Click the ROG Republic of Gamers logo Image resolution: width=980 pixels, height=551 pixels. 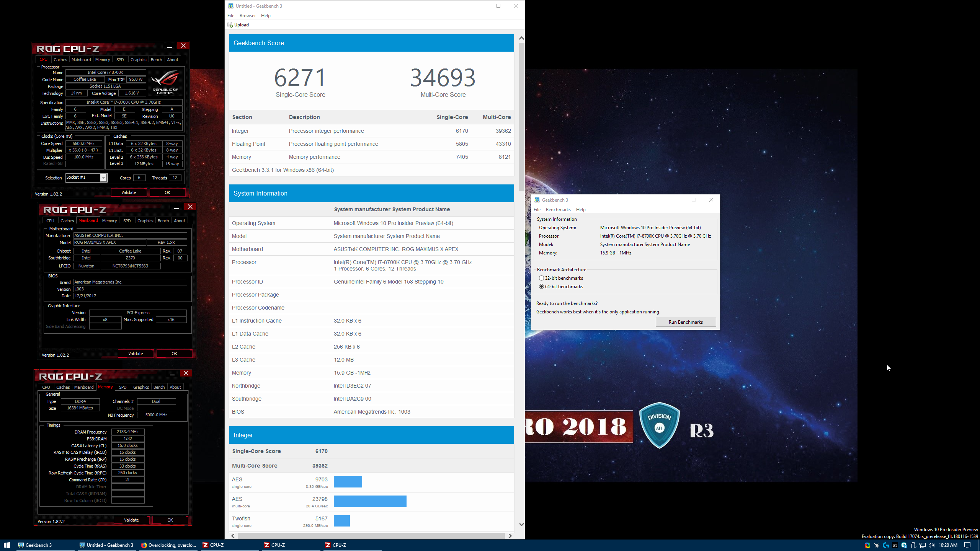coord(165,82)
